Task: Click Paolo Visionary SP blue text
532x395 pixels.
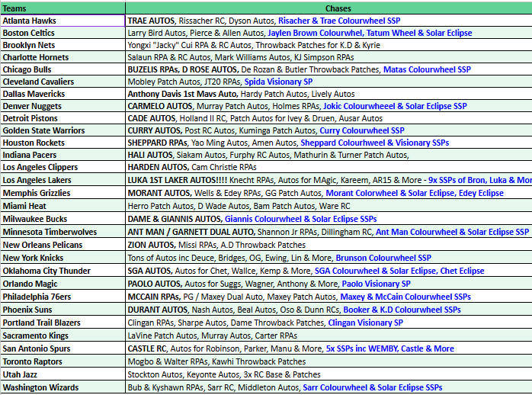Action: tap(376, 284)
